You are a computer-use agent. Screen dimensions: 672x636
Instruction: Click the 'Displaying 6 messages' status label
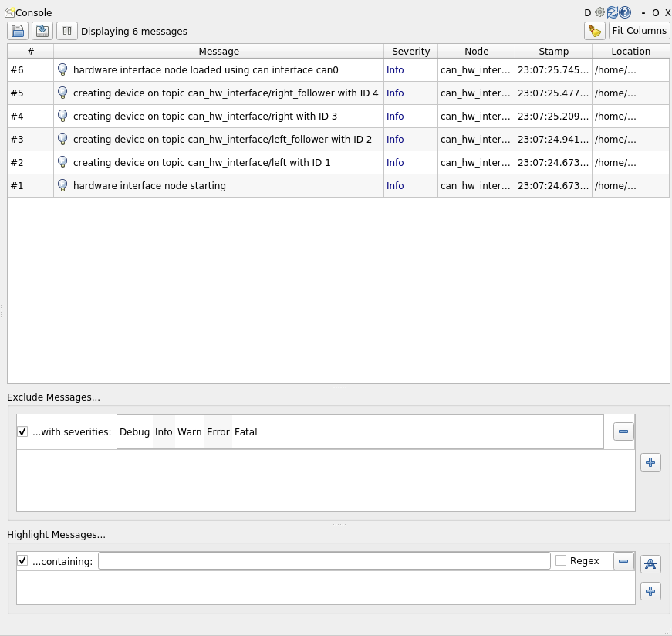(134, 32)
